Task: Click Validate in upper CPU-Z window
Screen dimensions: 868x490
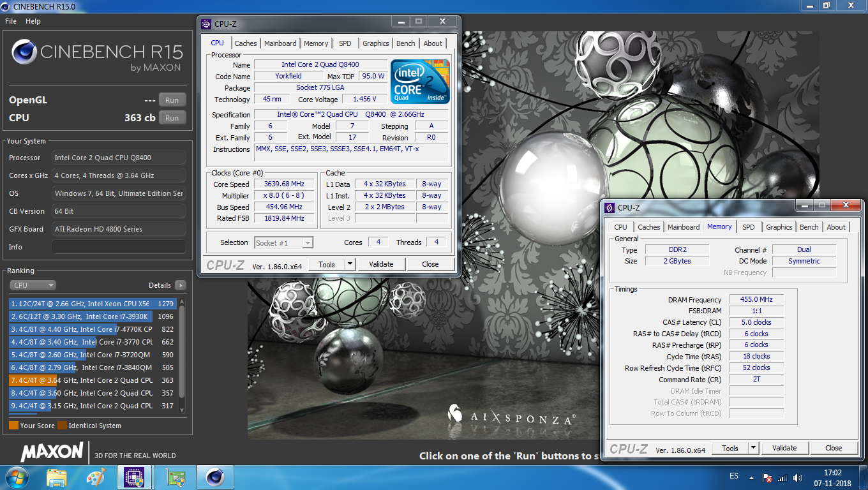Action: point(381,264)
